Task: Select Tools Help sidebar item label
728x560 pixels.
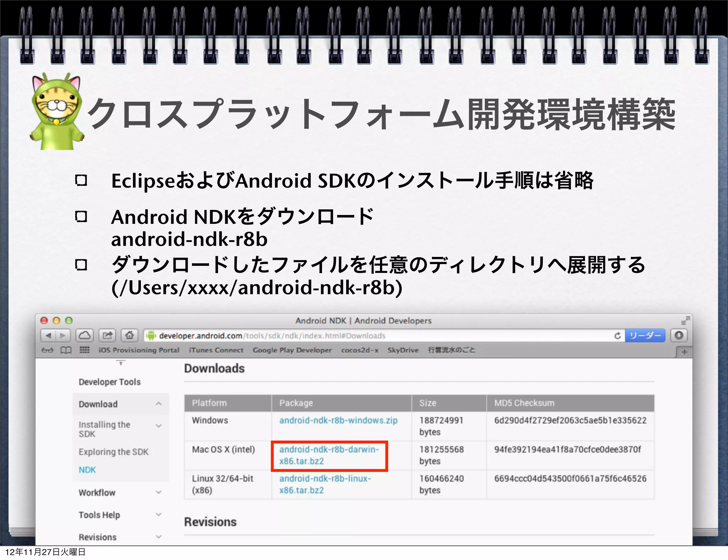Action: (99, 515)
